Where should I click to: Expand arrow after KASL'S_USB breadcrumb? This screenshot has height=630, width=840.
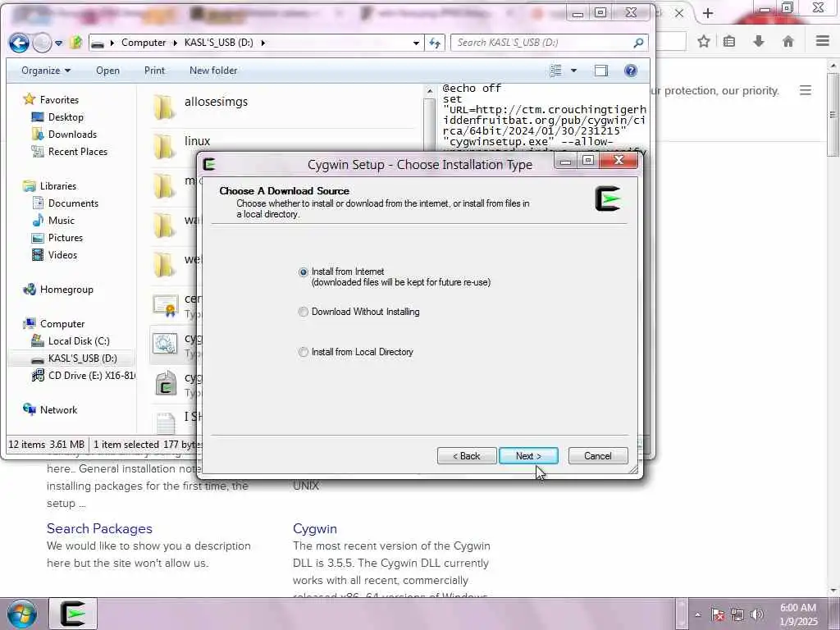click(x=262, y=43)
